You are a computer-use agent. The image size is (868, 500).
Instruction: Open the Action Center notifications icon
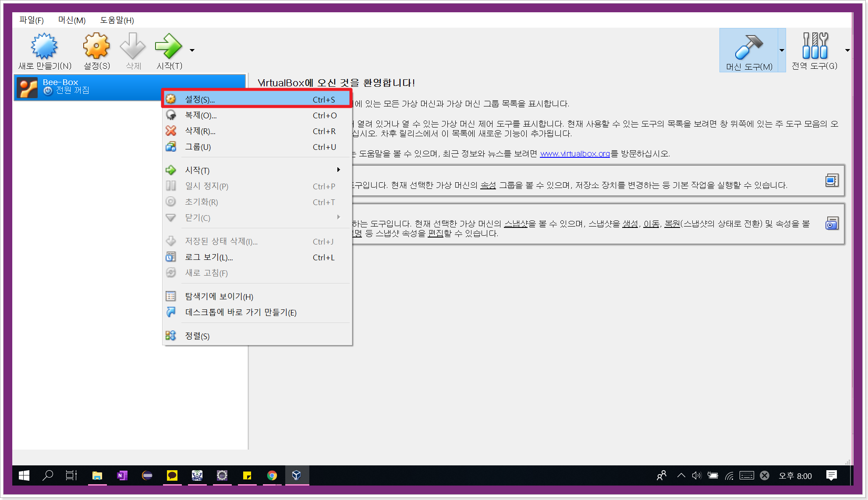click(x=831, y=475)
